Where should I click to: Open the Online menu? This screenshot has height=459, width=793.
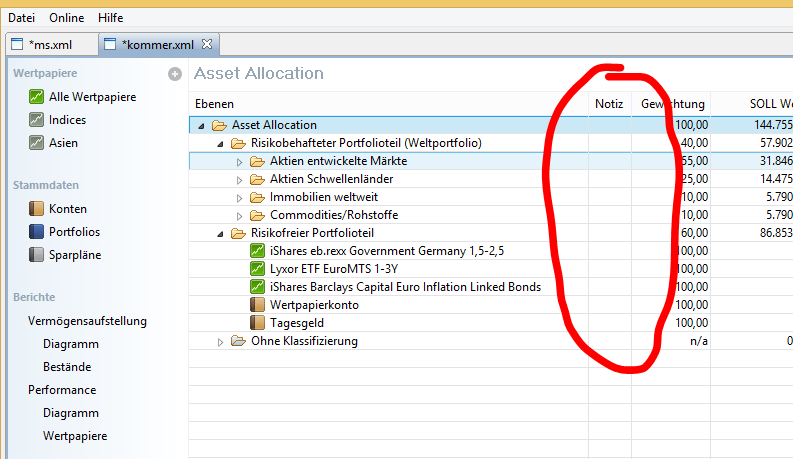[67, 18]
